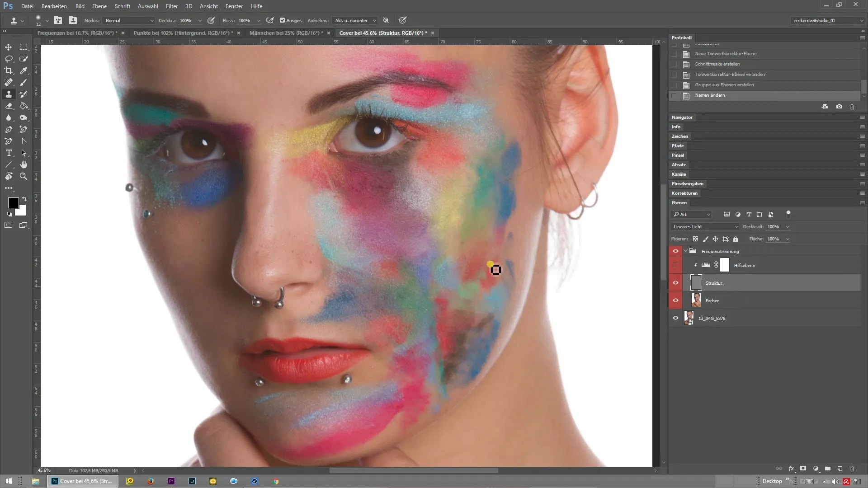This screenshot has height=488, width=868.
Task: Toggle lock transparent pixels
Action: (695, 239)
